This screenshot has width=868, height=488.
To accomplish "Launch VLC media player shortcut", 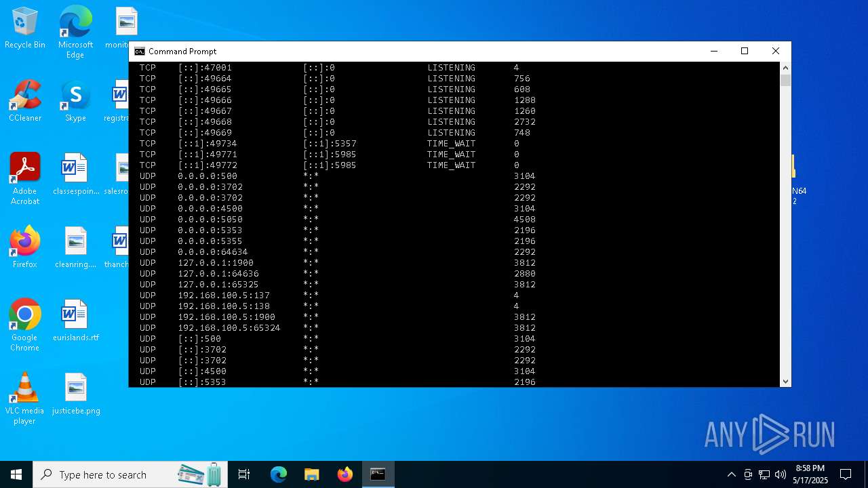I will (24, 399).
